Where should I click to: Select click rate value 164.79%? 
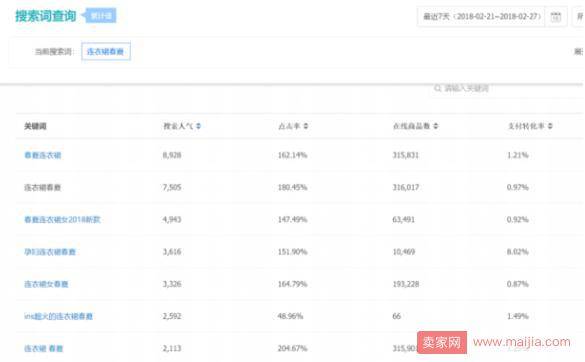(292, 284)
